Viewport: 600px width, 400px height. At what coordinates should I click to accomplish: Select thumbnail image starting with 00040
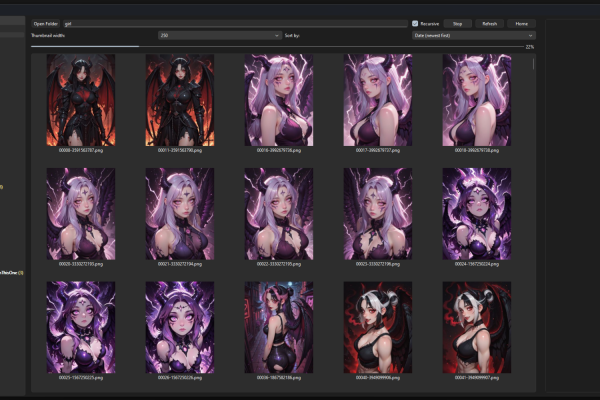[378, 327]
